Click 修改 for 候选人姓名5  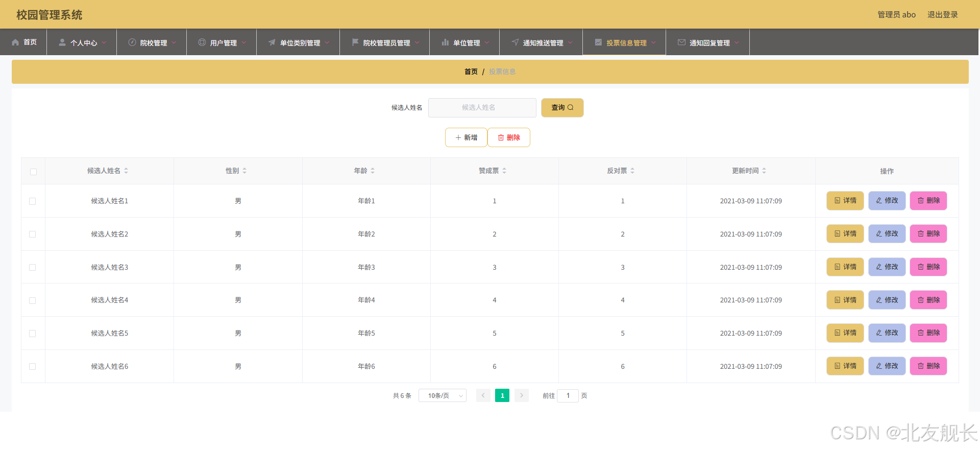point(887,333)
